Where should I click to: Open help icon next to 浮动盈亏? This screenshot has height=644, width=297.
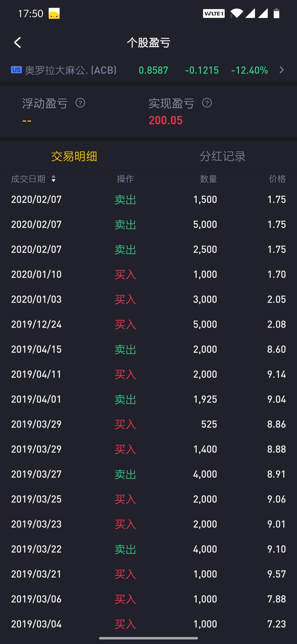80,103
